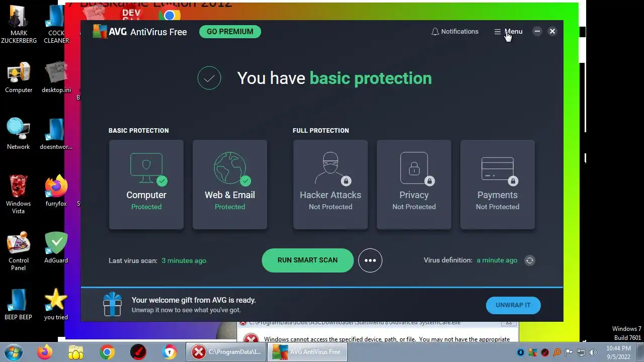Minimize the AVG window

(537, 31)
